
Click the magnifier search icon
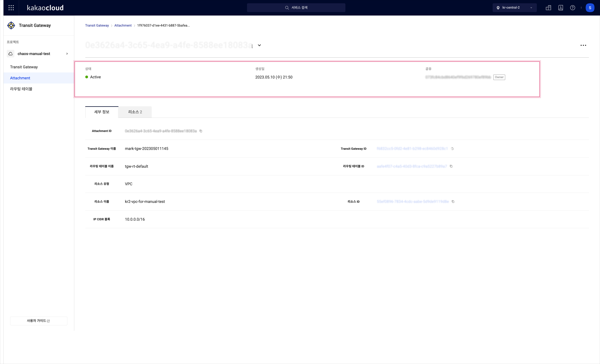[x=287, y=8]
